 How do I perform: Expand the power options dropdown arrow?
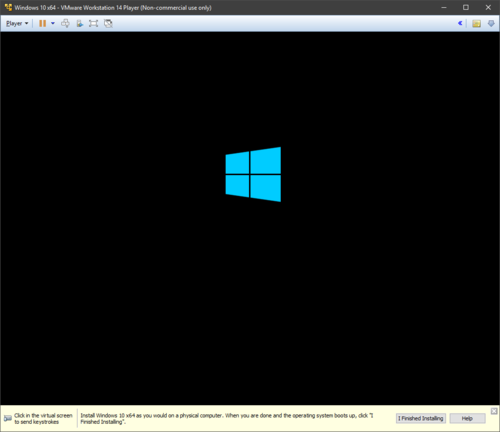(53, 23)
